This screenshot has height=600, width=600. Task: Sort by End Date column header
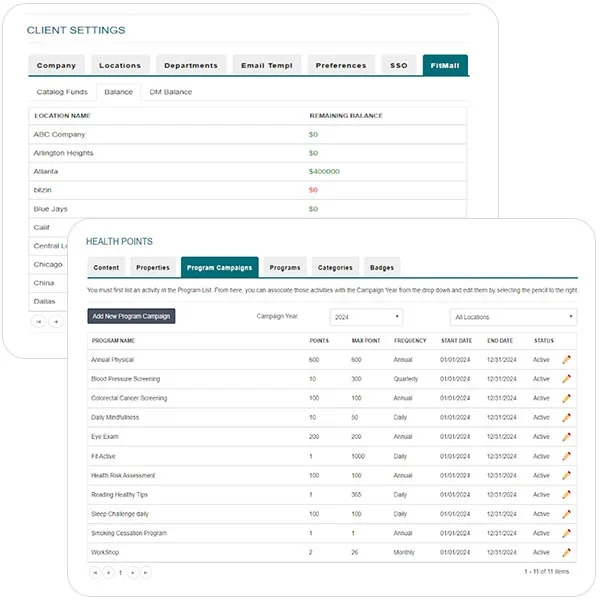click(x=500, y=341)
